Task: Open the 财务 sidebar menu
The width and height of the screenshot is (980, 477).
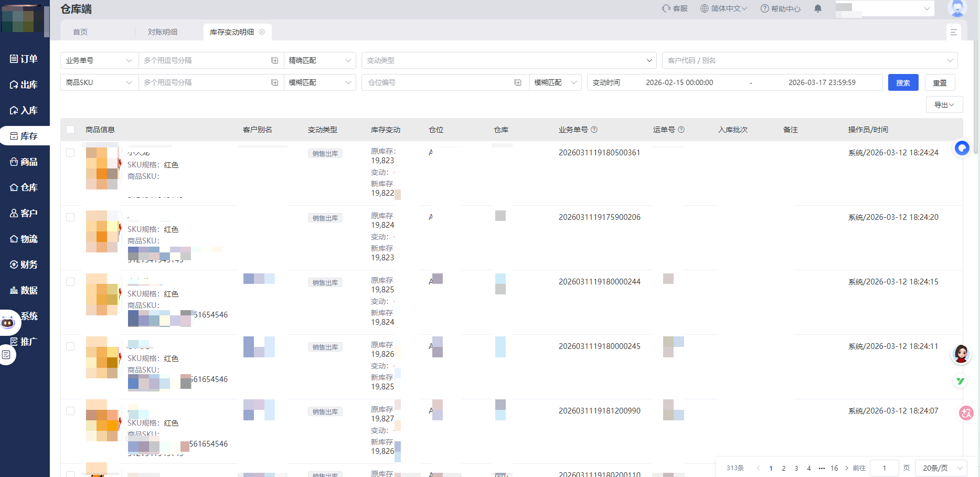Action: point(24,264)
